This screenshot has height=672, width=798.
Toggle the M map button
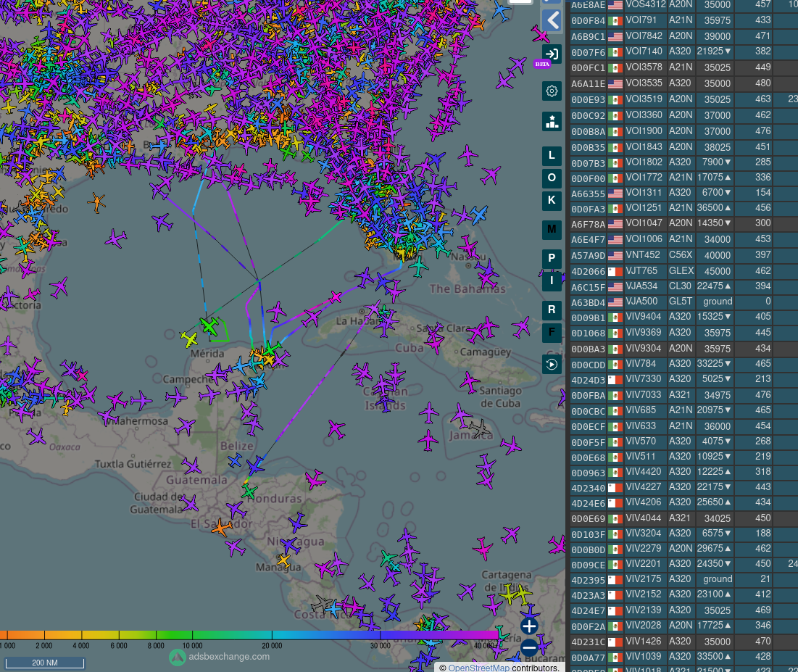point(552,229)
